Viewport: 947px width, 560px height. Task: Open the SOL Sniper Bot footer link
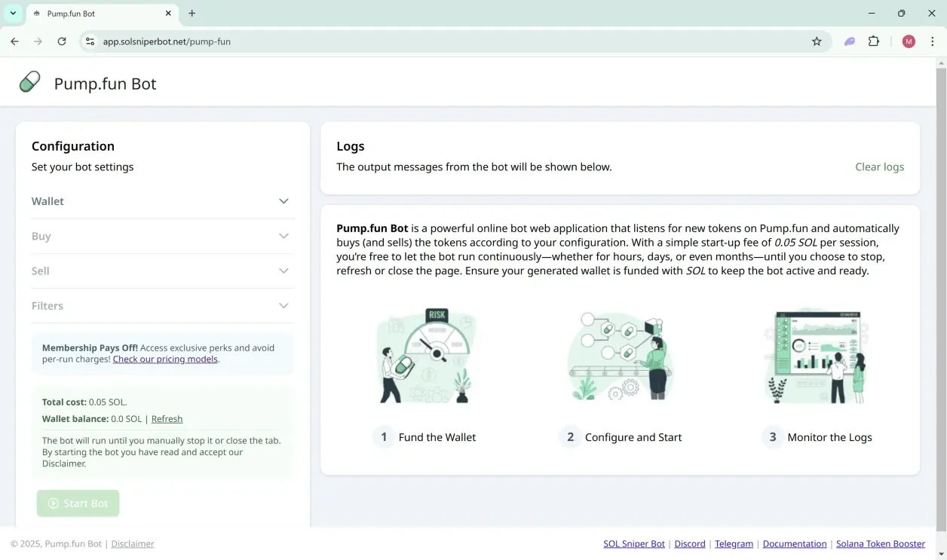click(x=634, y=543)
